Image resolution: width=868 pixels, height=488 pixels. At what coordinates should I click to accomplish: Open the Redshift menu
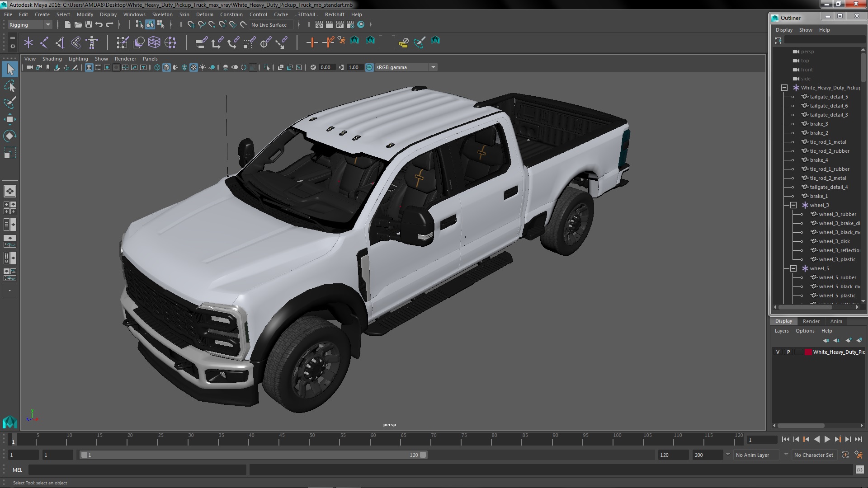[335, 14]
